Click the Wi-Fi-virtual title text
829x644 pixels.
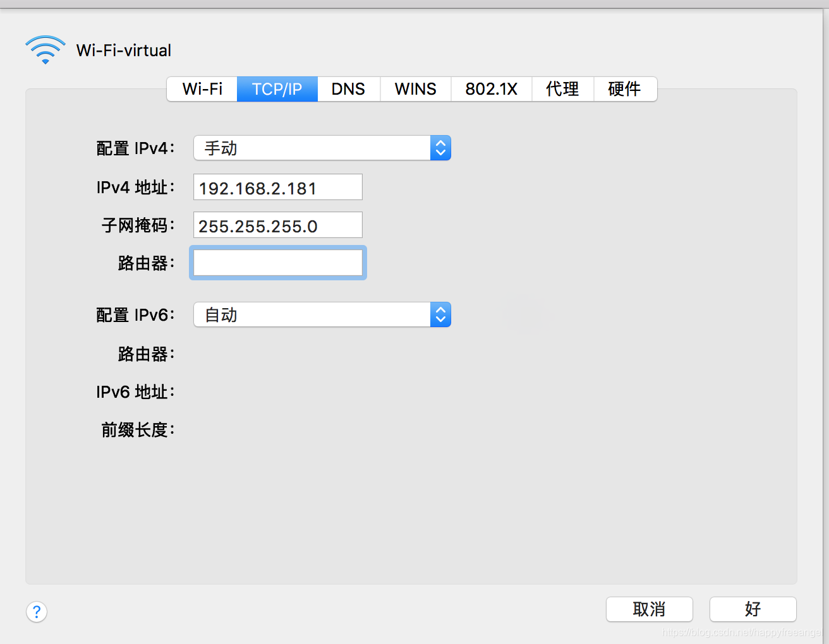[x=124, y=51]
